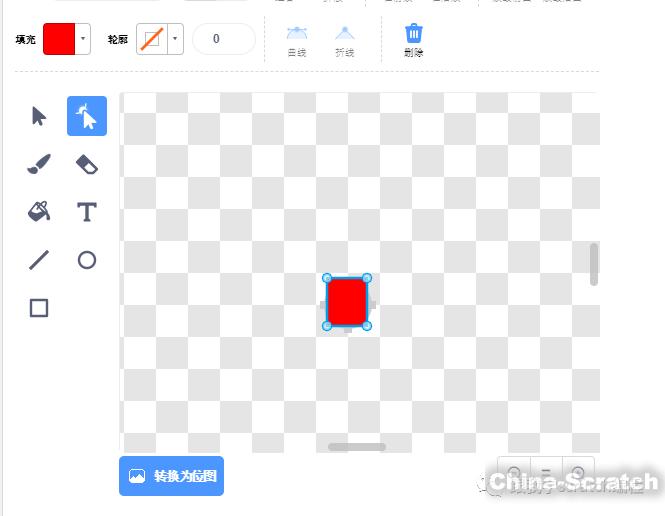665x516 pixels.
Task: Select the Fill bucket tool
Action: [39, 212]
